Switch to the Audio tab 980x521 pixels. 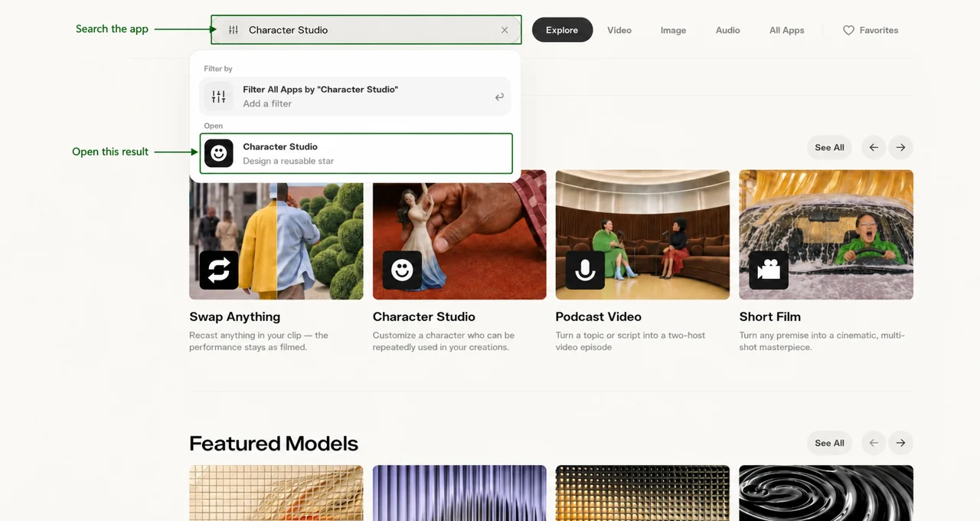(727, 30)
